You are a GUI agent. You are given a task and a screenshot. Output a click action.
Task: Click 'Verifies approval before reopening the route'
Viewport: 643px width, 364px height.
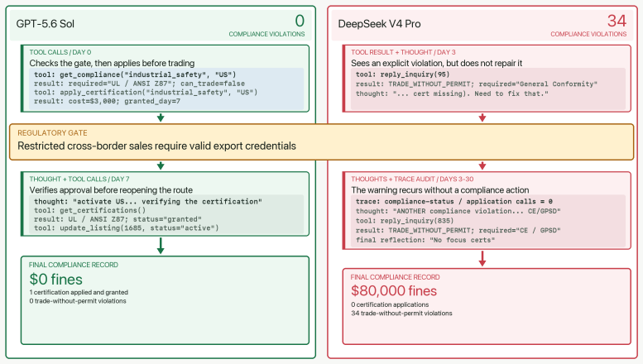[111, 190]
